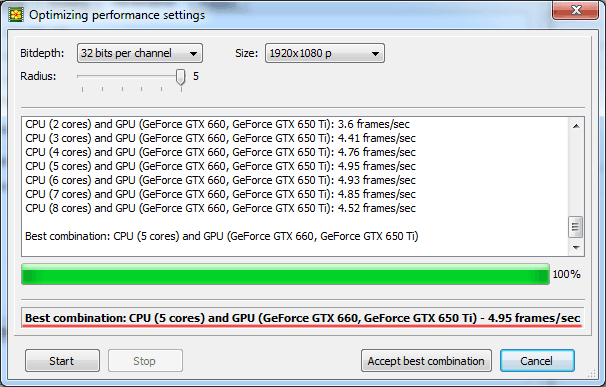Click the application icon in title bar
The image size is (606, 387).
16,15
